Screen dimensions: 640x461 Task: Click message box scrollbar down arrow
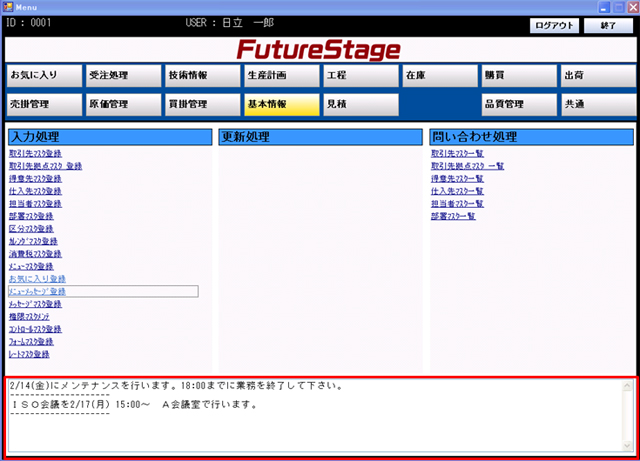(627, 445)
